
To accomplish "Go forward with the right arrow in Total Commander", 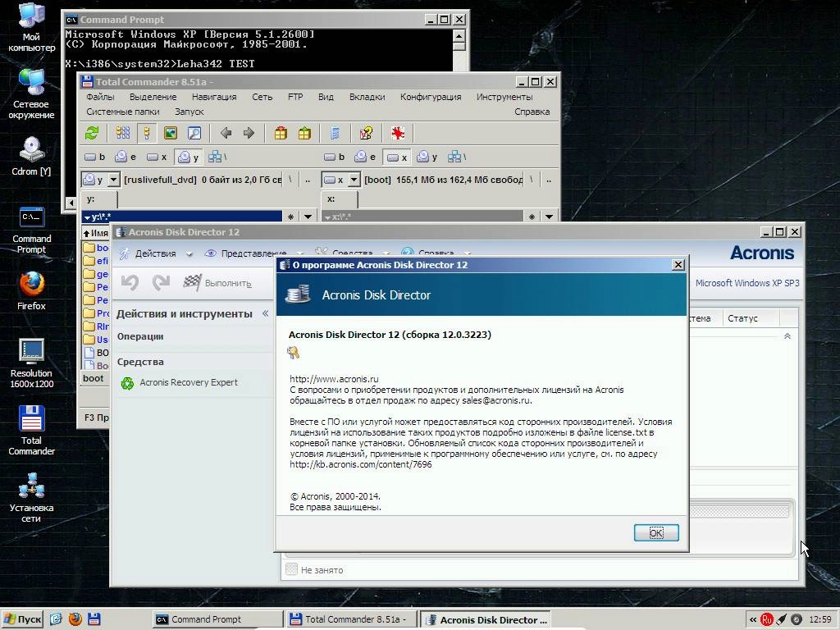I will point(249,134).
